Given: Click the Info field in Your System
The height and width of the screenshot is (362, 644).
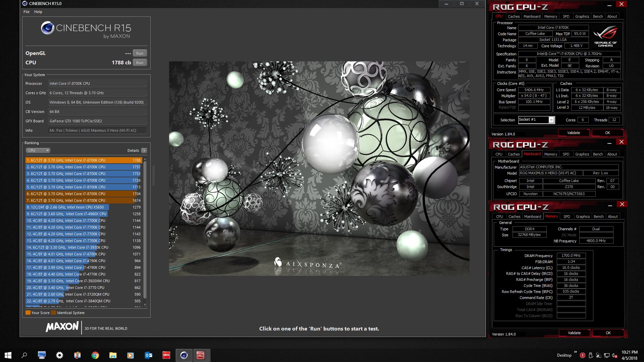Looking at the screenshot, I should click(x=98, y=130).
